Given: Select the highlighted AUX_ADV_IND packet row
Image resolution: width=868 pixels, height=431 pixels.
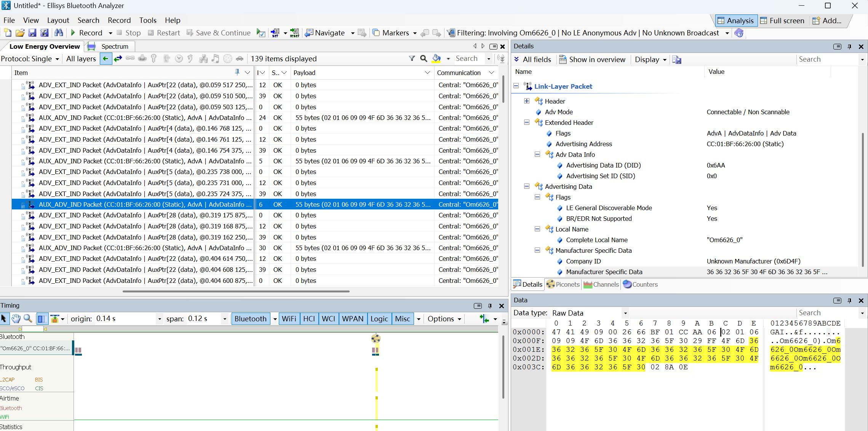Looking at the screenshot, I should pyautogui.click(x=255, y=204).
